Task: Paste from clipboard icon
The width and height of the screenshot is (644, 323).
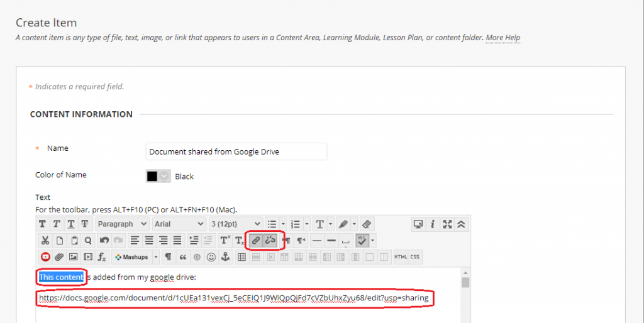Action: click(74, 241)
